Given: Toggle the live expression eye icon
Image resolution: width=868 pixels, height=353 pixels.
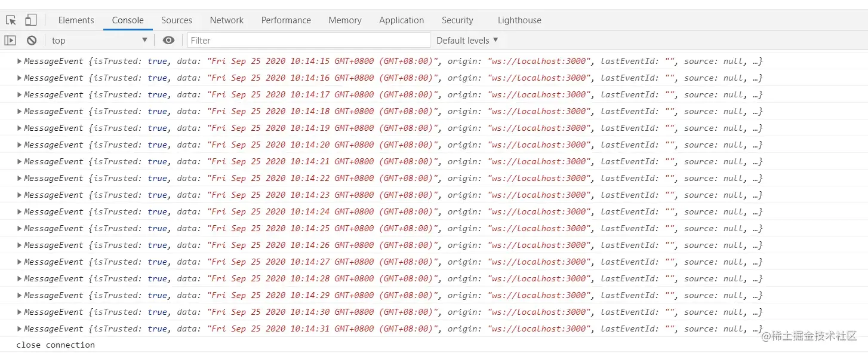Looking at the screenshot, I should point(169,41).
